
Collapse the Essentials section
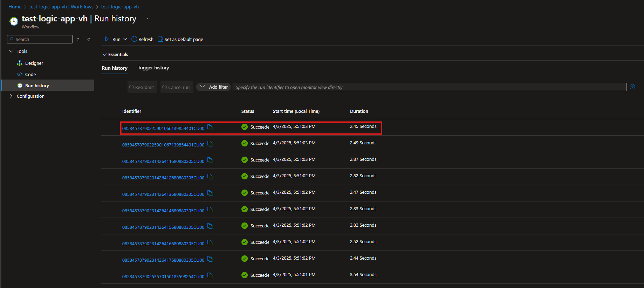point(104,55)
